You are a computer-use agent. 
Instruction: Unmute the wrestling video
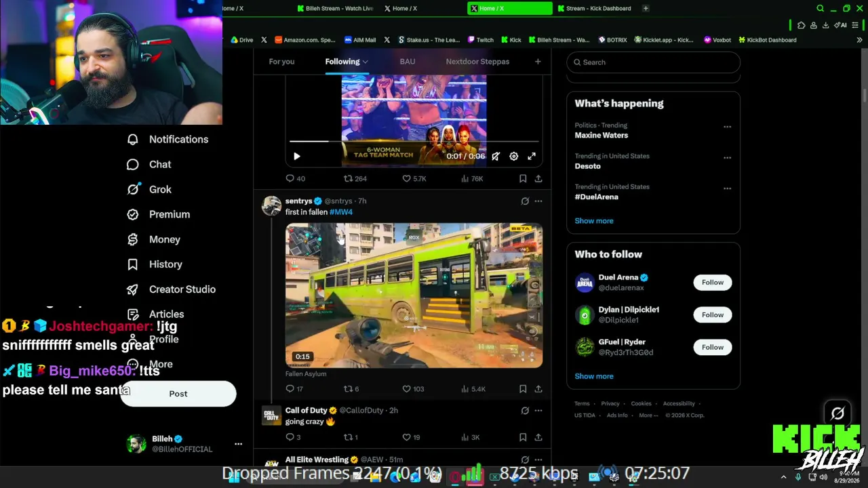pyautogui.click(x=496, y=157)
